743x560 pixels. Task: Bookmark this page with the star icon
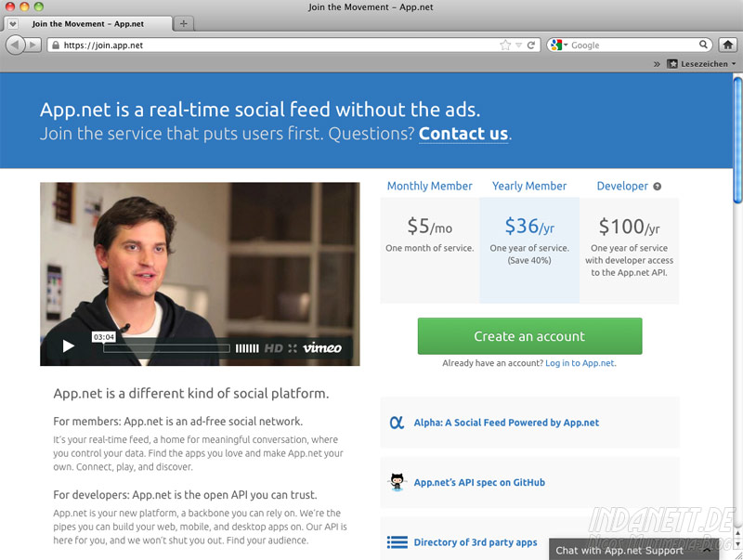point(505,45)
